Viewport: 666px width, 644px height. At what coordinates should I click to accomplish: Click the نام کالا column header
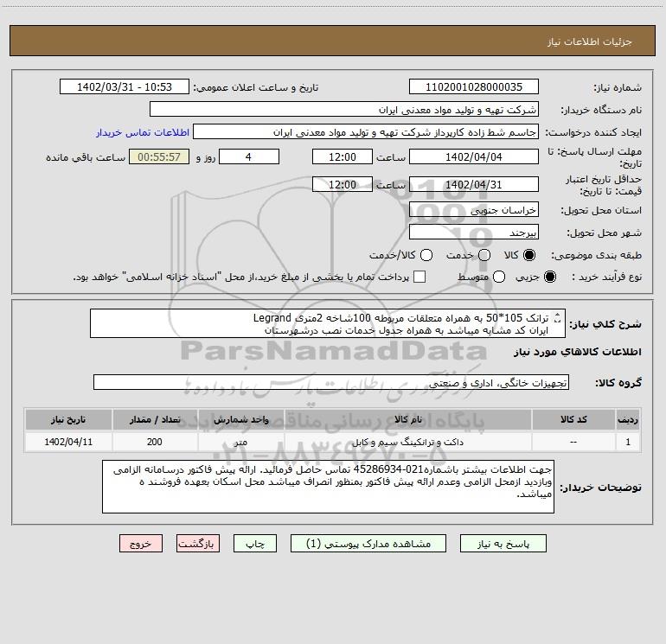tap(407, 419)
